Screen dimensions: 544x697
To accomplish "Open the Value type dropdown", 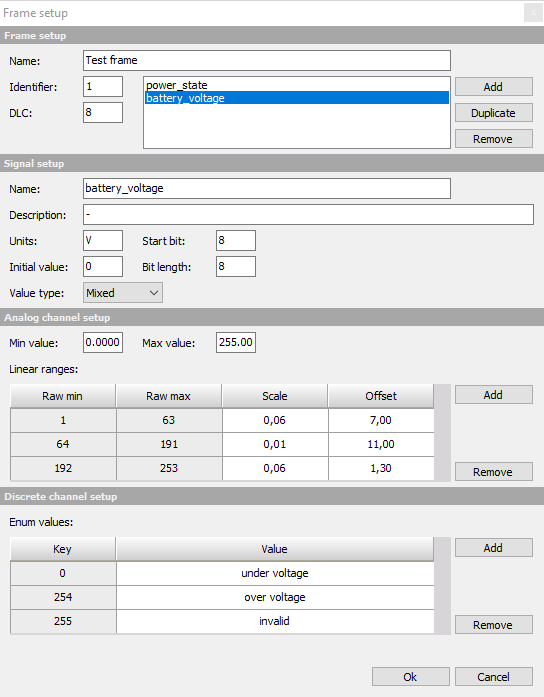I will pyautogui.click(x=123, y=293).
